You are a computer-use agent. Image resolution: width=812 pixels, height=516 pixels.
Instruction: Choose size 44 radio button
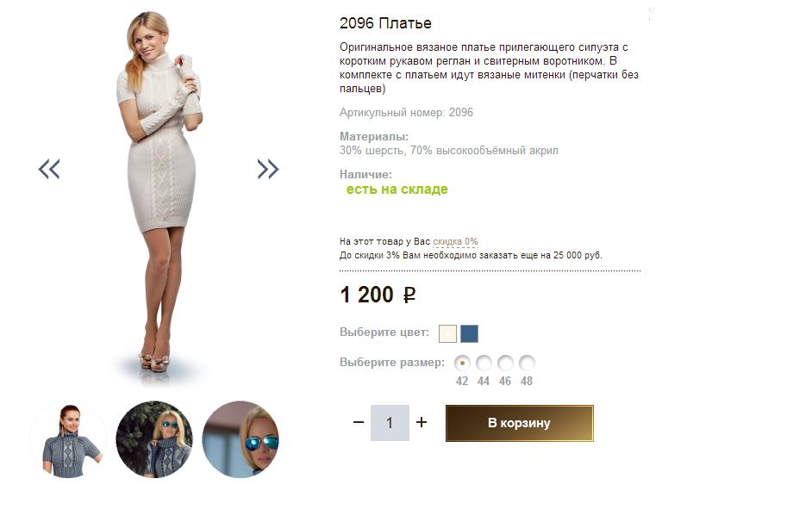[x=484, y=364]
